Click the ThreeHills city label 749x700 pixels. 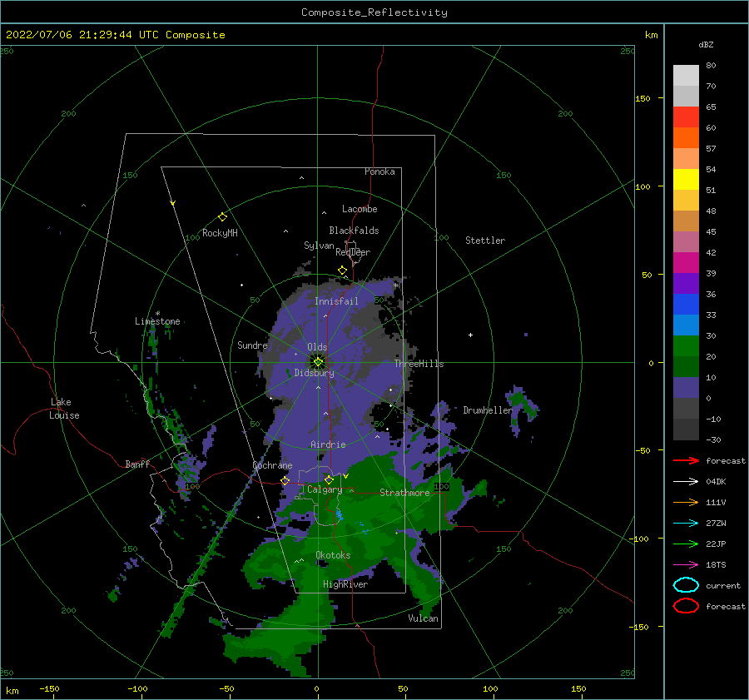click(x=419, y=364)
